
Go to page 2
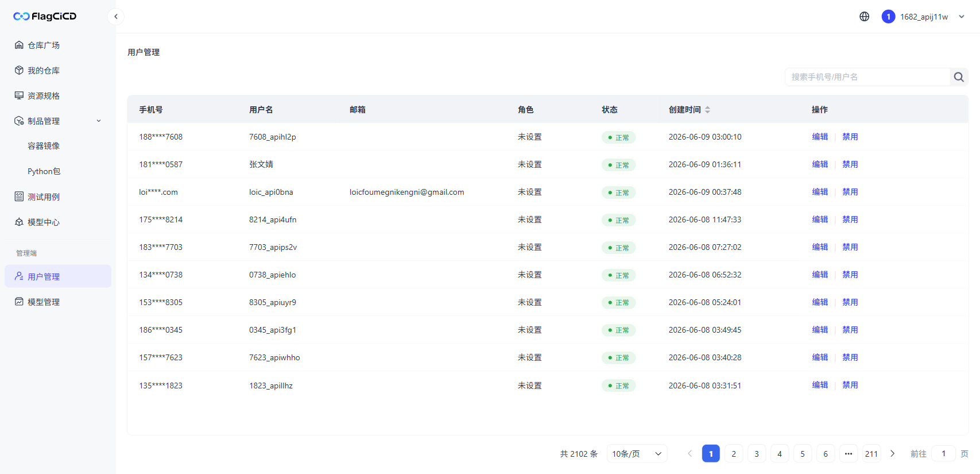point(734,454)
